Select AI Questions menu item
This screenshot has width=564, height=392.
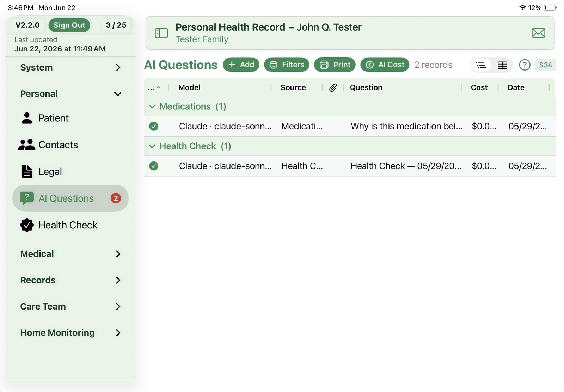point(70,198)
